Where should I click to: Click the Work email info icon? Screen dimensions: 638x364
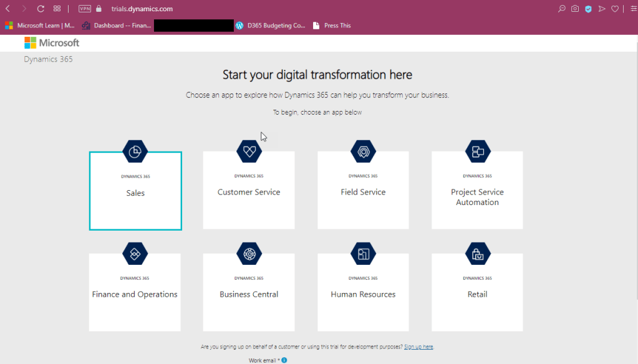(x=284, y=360)
